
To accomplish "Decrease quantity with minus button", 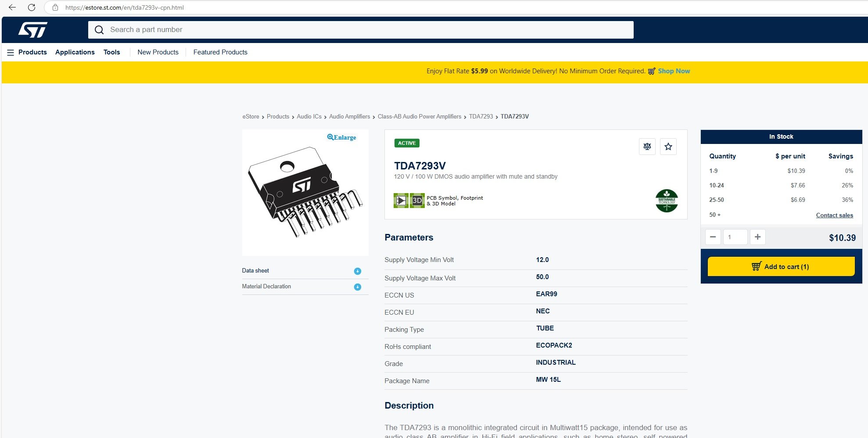I will pos(713,237).
